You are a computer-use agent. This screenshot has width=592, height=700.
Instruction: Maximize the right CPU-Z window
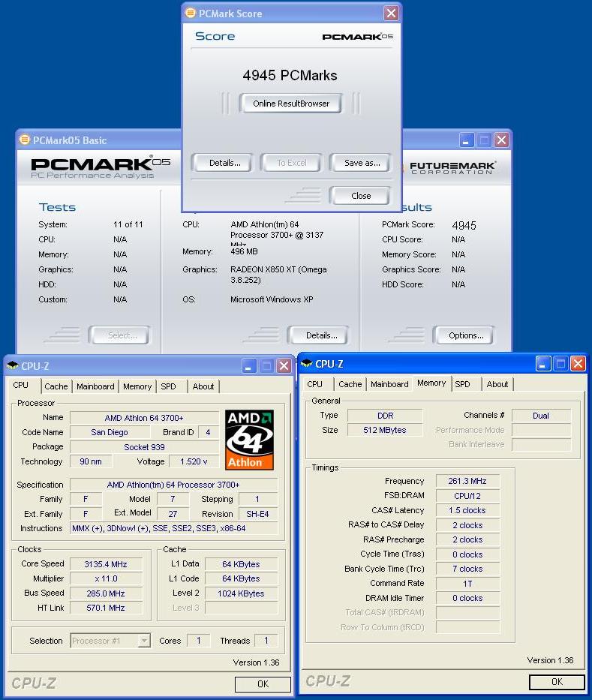(x=560, y=364)
